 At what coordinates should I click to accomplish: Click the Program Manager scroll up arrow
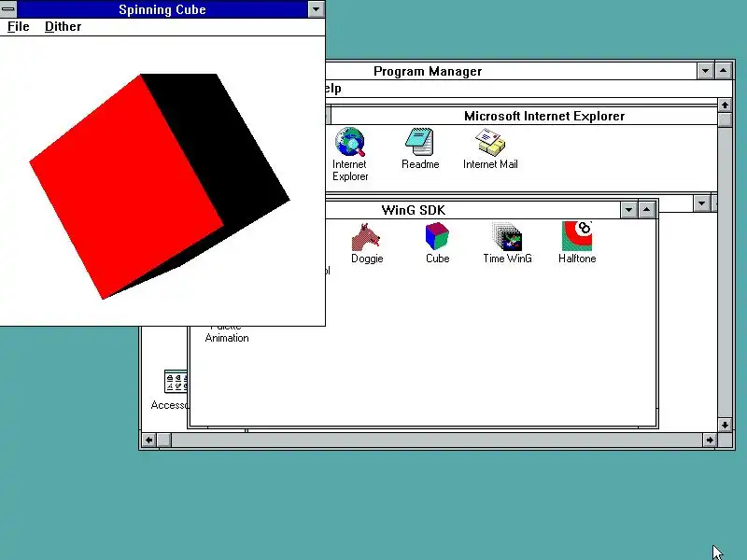click(725, 105)
